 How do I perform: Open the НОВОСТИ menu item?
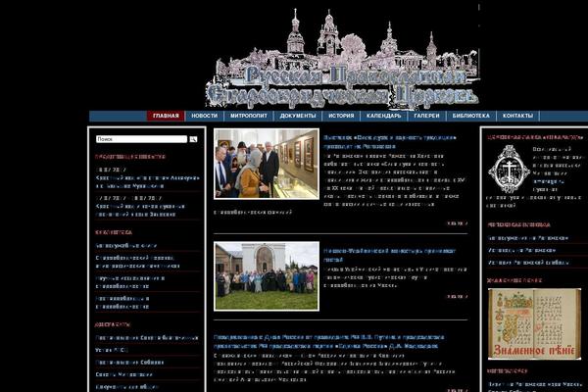(205, 116)
